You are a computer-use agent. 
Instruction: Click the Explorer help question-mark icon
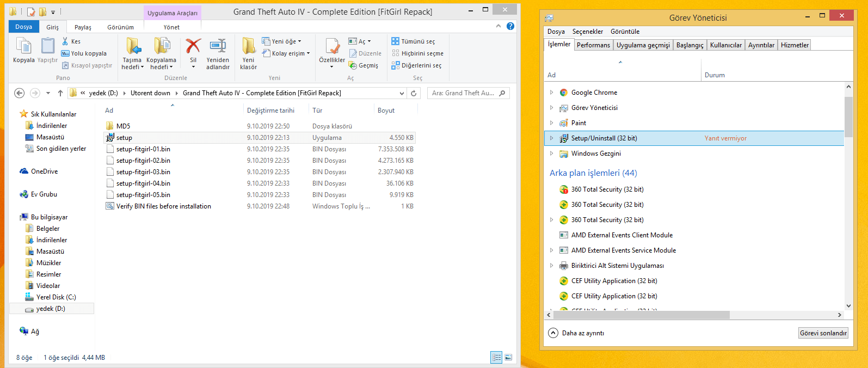510,26
